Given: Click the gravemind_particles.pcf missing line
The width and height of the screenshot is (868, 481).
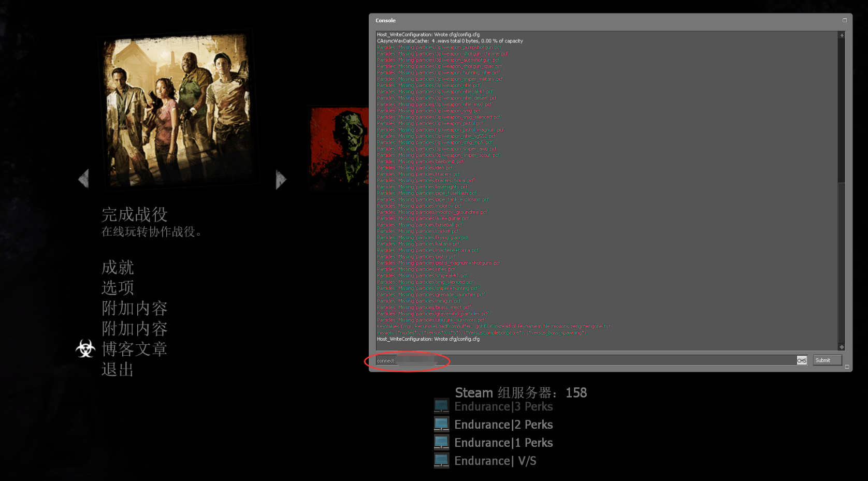Looking at the screenshot, I should tap(433, 314).
